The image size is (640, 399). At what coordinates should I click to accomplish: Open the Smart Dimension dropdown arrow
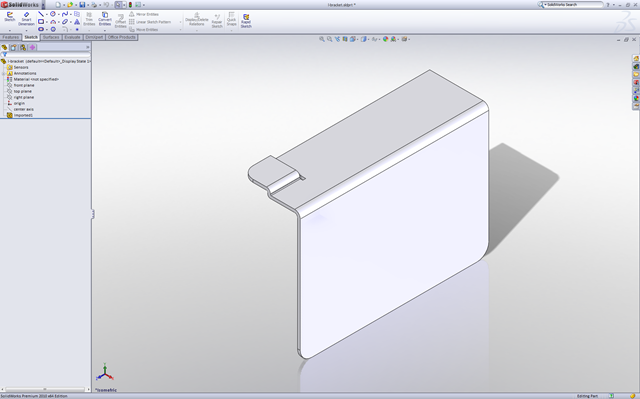(27, 31)
